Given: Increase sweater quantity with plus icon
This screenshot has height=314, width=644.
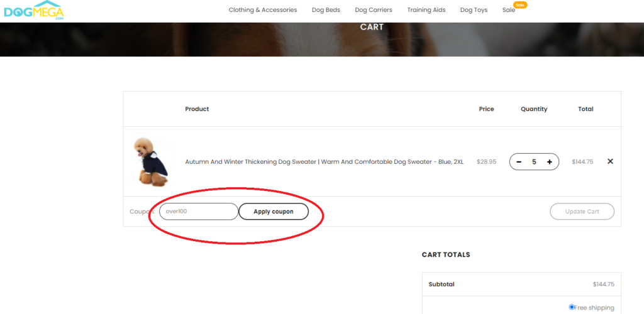Looking at the screenshot, I should [x=550, y=162].
